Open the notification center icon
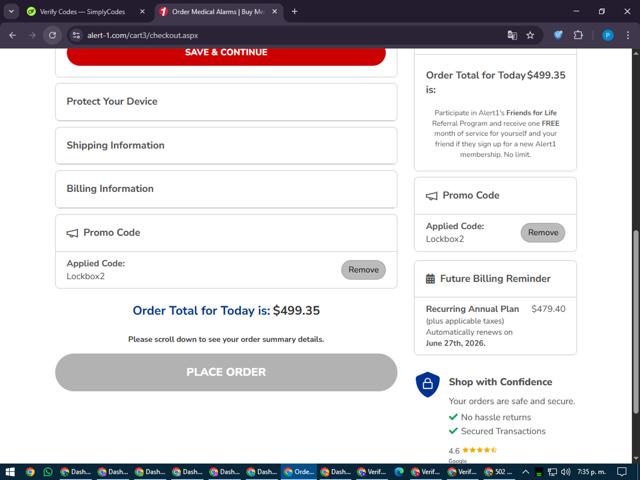This screenshot has height=480, width=640. pos(622,472)
